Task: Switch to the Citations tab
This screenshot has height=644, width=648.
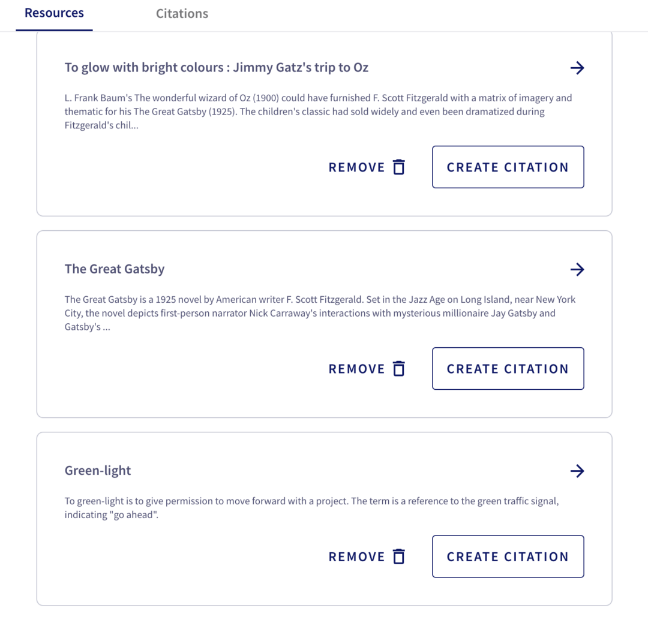Action: click(182, 13)
